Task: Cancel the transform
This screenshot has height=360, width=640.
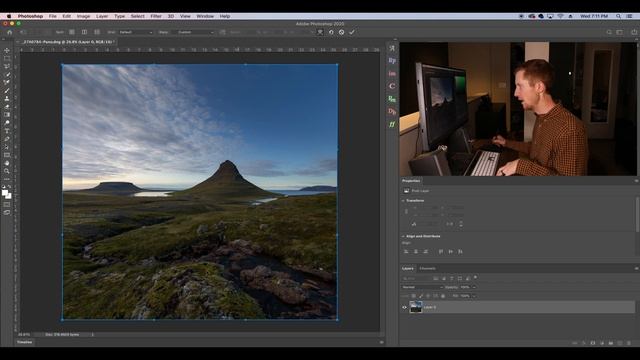Action: (x=342, y=32)
